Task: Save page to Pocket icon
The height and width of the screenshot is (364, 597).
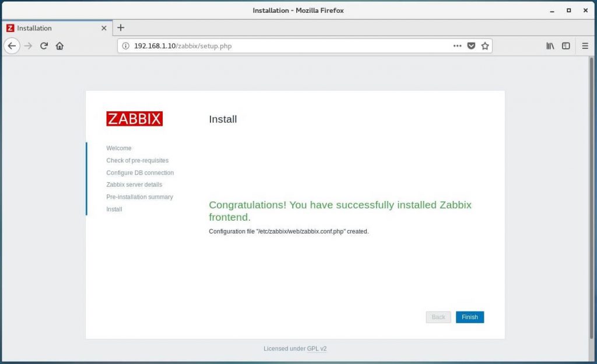Action: 471,46
